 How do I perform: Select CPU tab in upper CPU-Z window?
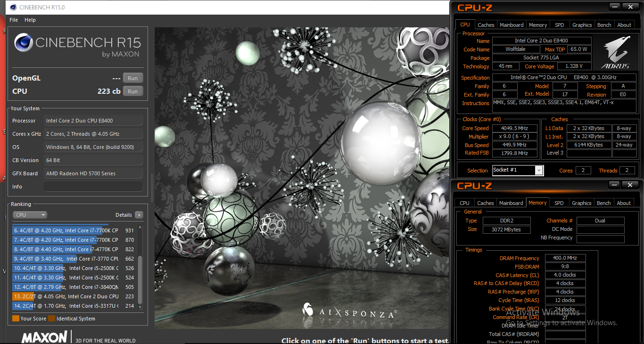click(x=465, y=25)
